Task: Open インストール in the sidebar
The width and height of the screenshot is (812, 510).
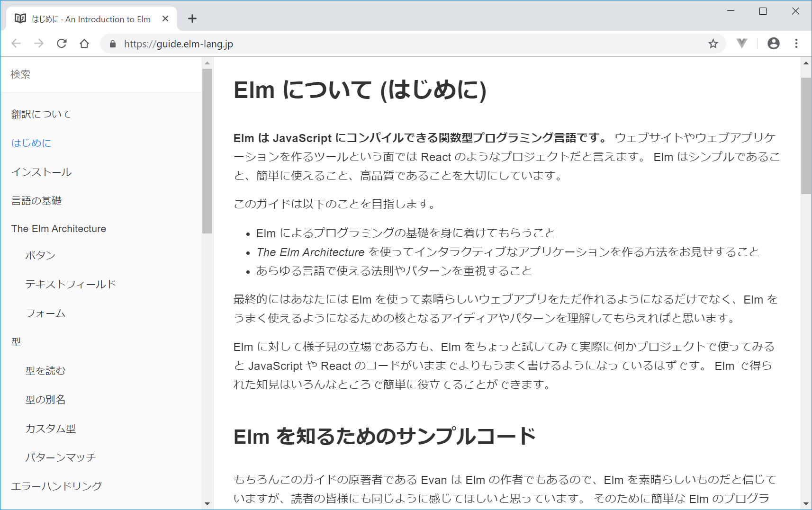Action: coord(42,172)
